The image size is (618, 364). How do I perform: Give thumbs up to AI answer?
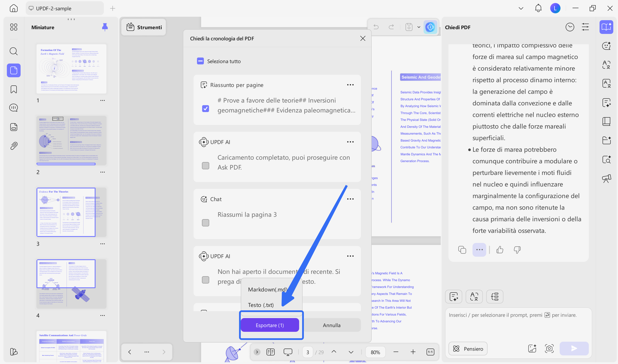pos(500,250)
